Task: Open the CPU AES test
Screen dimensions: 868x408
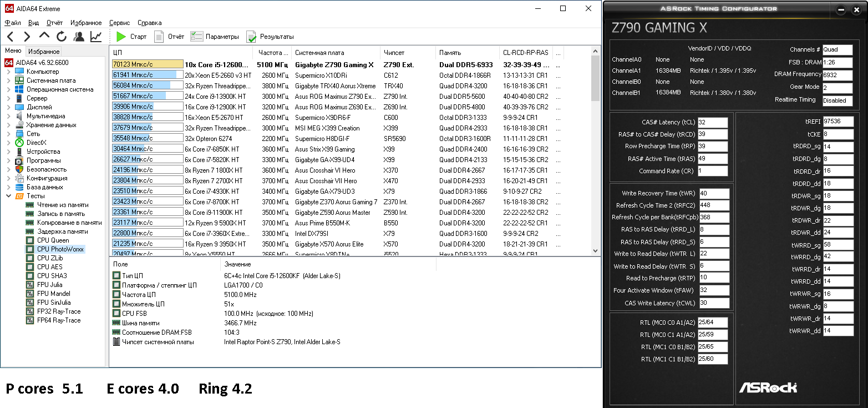Action: [x=50, y=267]
